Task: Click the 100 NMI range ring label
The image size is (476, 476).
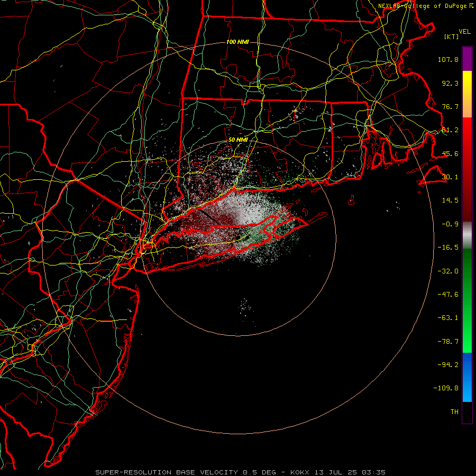Action: 237,42
